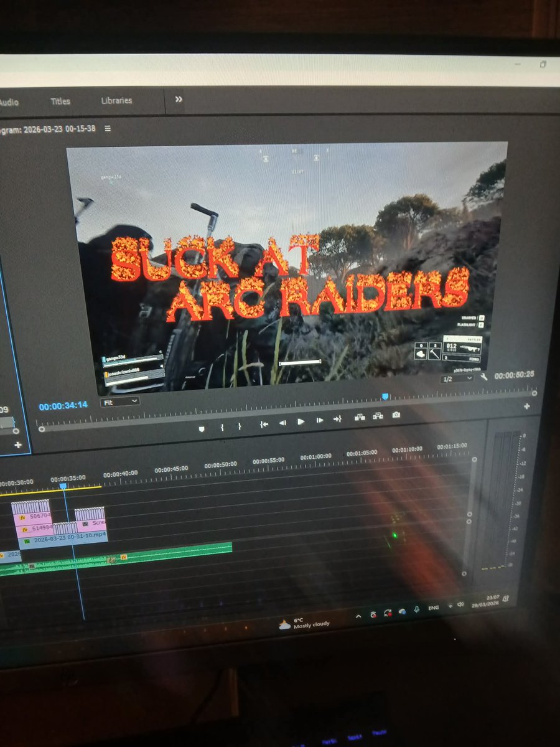Click the Go to Out button
Viewport: 560px width, 747px height.
(337, 419)
